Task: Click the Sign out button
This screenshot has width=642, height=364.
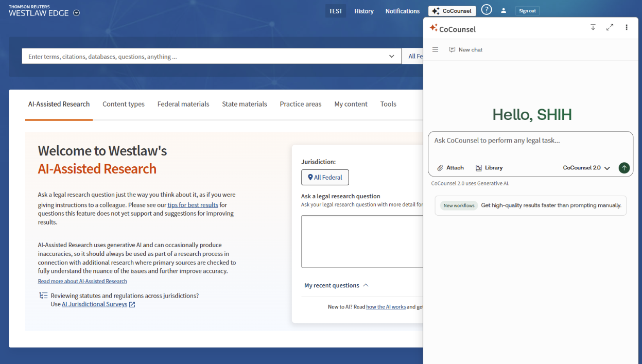Action: pyautogui.click(x=527, y=11)
